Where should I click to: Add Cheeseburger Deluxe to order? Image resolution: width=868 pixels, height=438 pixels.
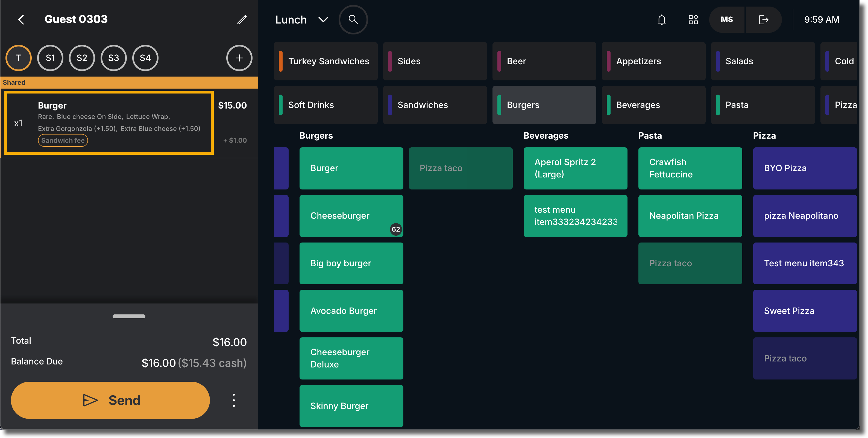(351, 358)
